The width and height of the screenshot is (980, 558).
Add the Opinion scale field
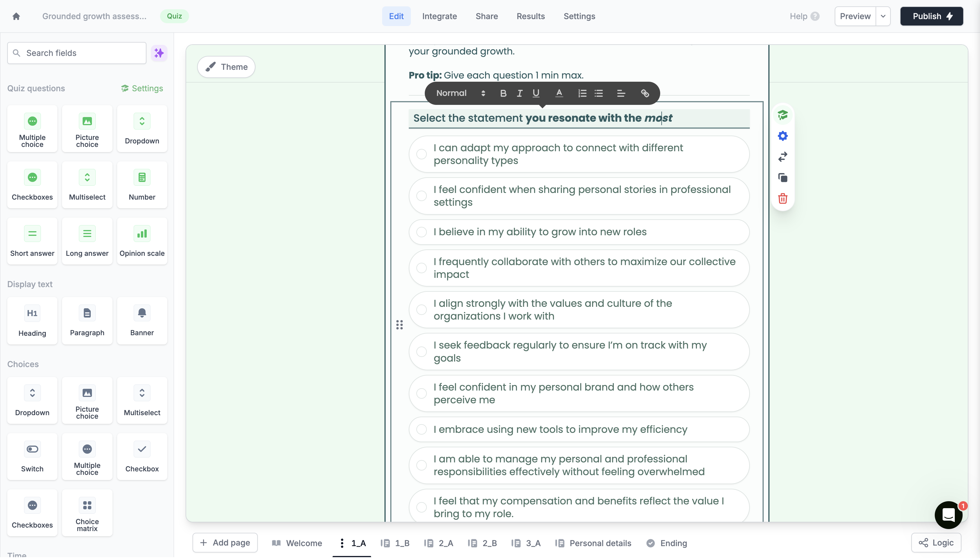(x=142, y=241)
